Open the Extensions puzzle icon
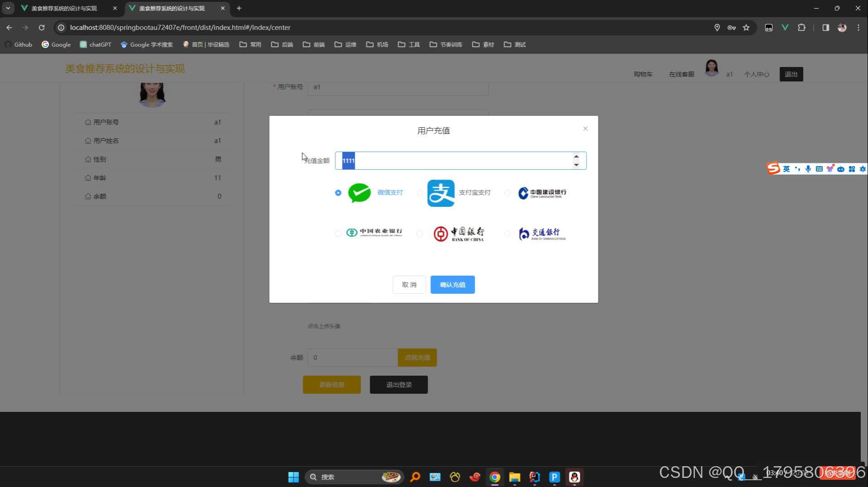 pyautogui.click(x=801, y=28)
